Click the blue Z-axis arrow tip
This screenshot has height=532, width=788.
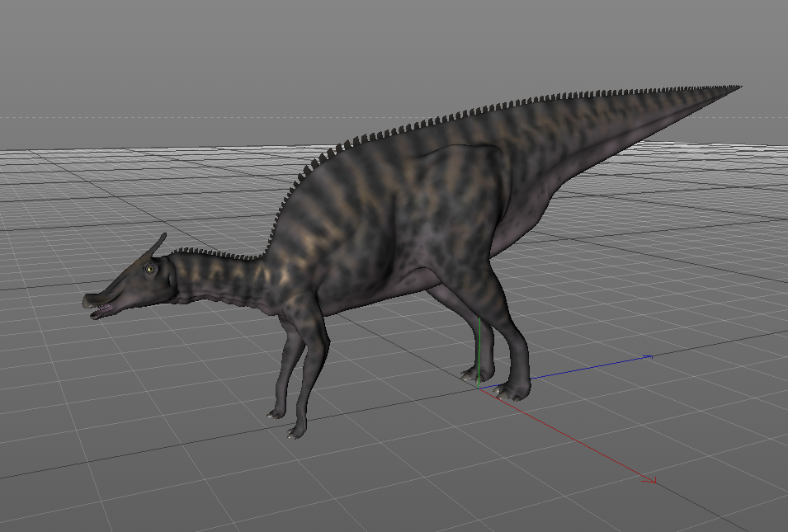[649, 357]
